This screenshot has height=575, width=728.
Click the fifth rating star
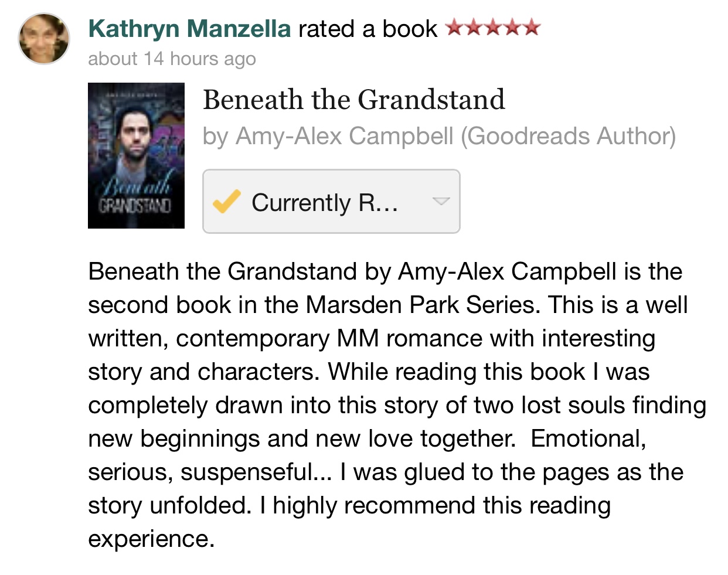tap(532, 28)
